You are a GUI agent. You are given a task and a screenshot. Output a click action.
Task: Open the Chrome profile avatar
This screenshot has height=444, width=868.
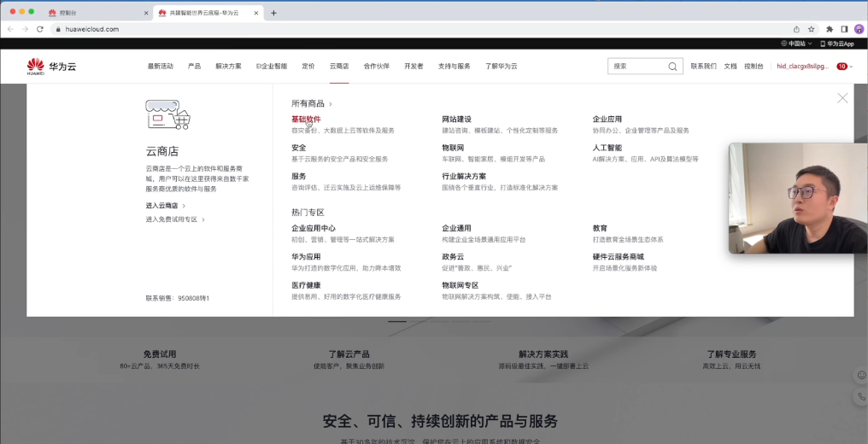pyautogui.click(x=859, y=29)
